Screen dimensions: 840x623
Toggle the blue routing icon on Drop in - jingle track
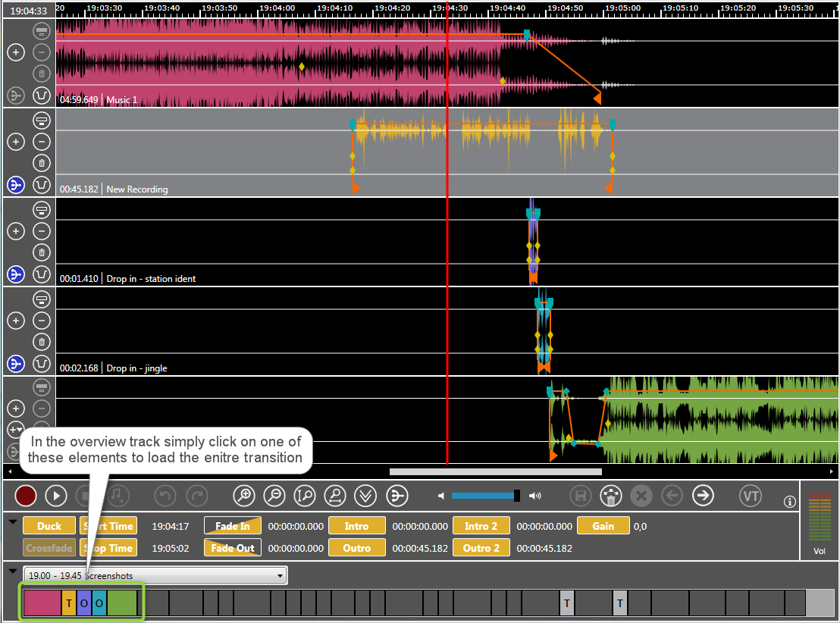point(16,363)
